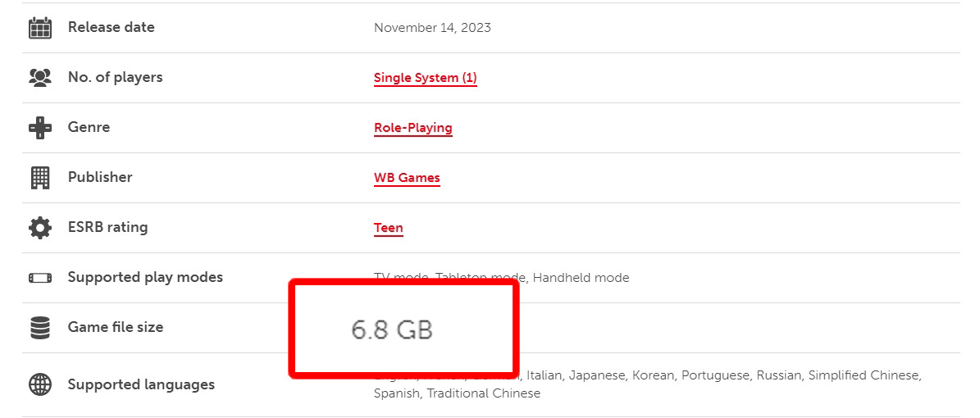Open the Single System (1) link
Screen dimensions: 980x418
coord(425,78)
